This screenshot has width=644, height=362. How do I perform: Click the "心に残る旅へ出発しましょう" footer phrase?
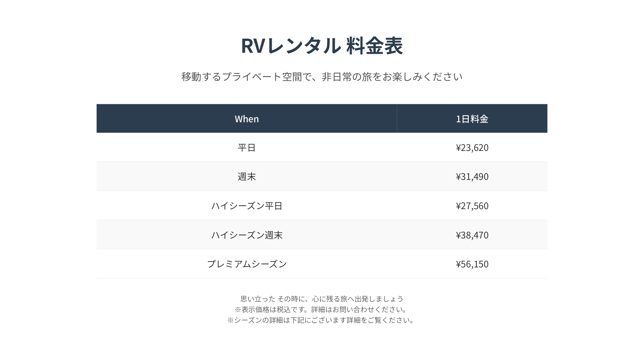357,299
